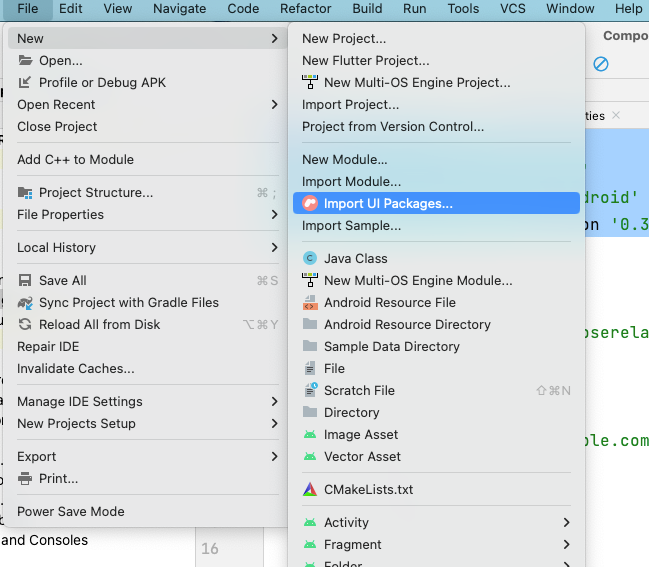Expand the New Projects Setup submenu arrow
Viewport: 649px width, 567px height.
pyautogui.click(x=274, y=423)
